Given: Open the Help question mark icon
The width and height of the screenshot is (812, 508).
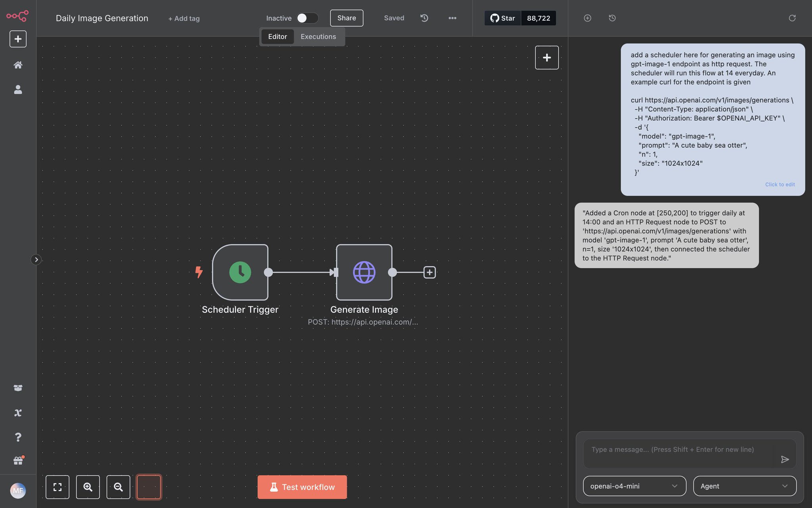Looking at the screenshot, I should tap(18, 437).
